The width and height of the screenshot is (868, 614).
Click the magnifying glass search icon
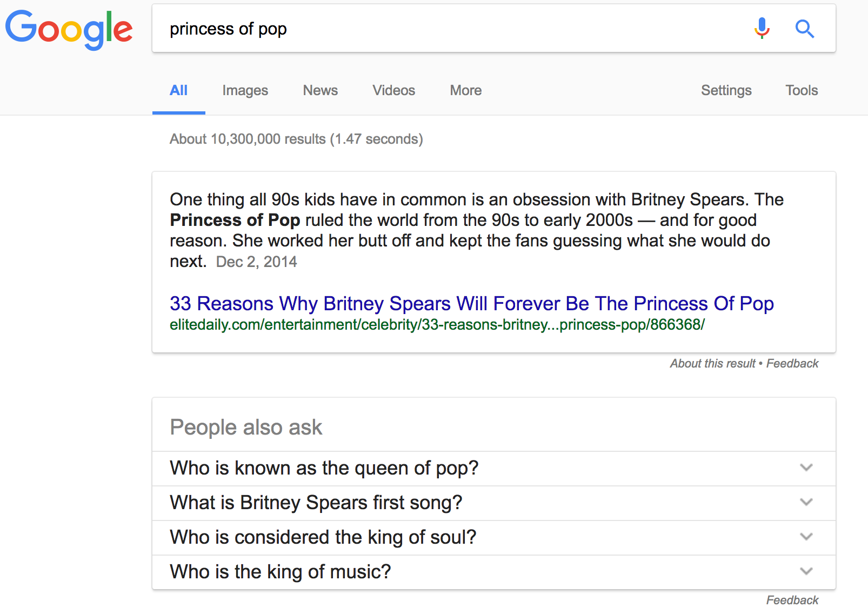pos(804,29)
